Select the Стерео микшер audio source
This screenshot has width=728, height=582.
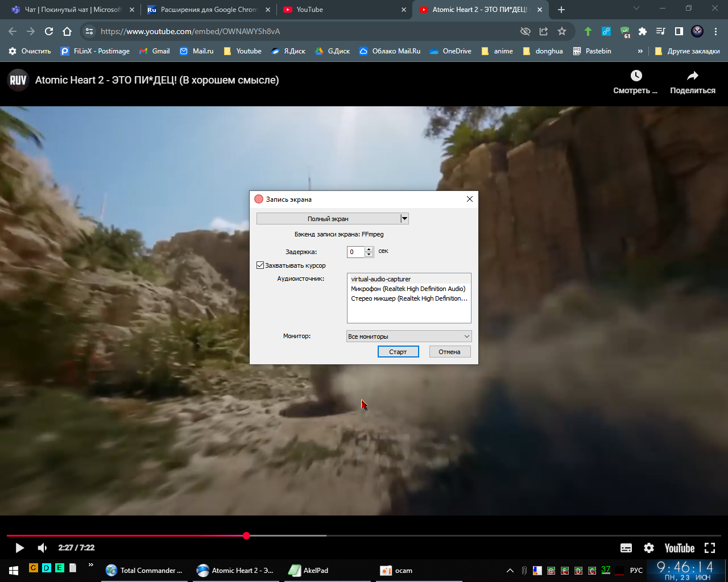(409, 298)
